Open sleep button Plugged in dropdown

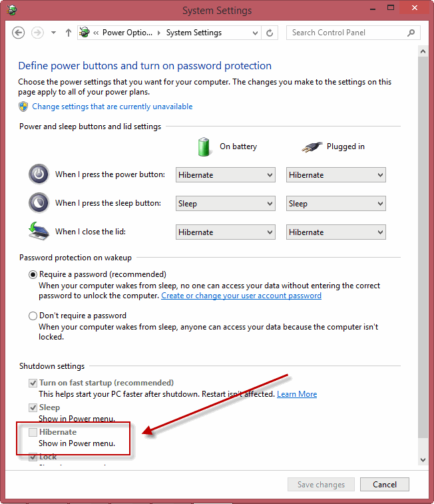tap(335, 204)
